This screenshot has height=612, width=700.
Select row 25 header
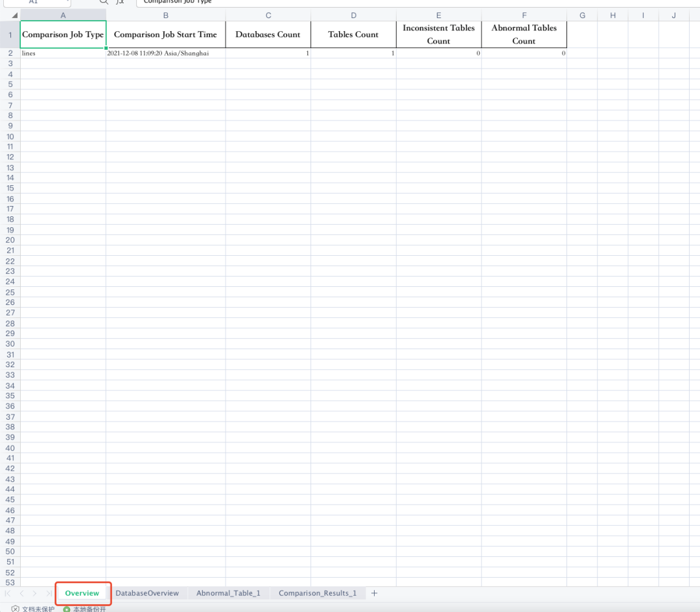(10, 292)
